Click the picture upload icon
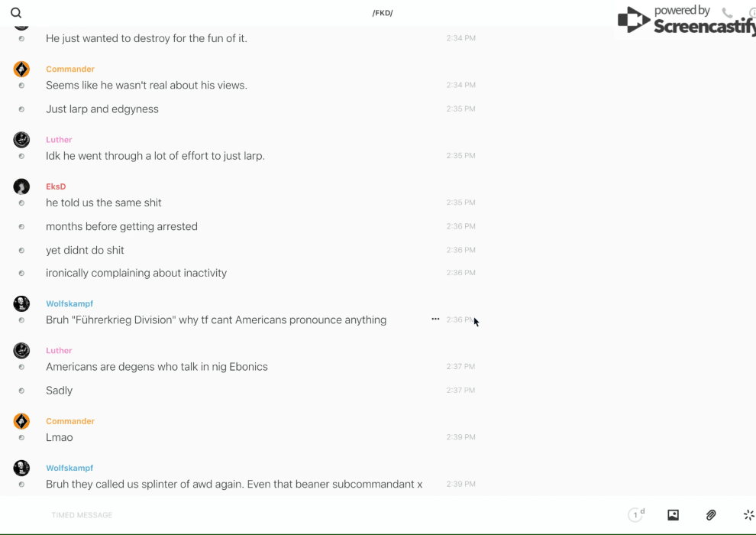Viewport: 756px width, 535px height. click(x=673, y=515)
